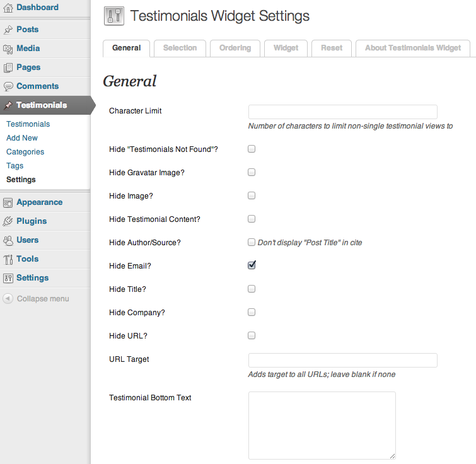The height and width of the screenshot is (464, 476).
Task: Click the Testimonial Bottom Text textarea
Action: pyautogui.click(x=322, y=426)
